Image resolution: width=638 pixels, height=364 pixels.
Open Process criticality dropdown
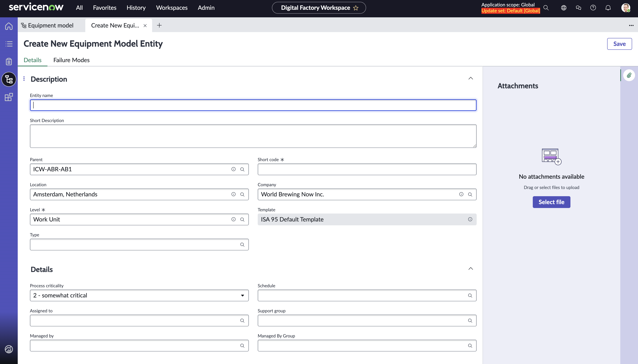139,296
